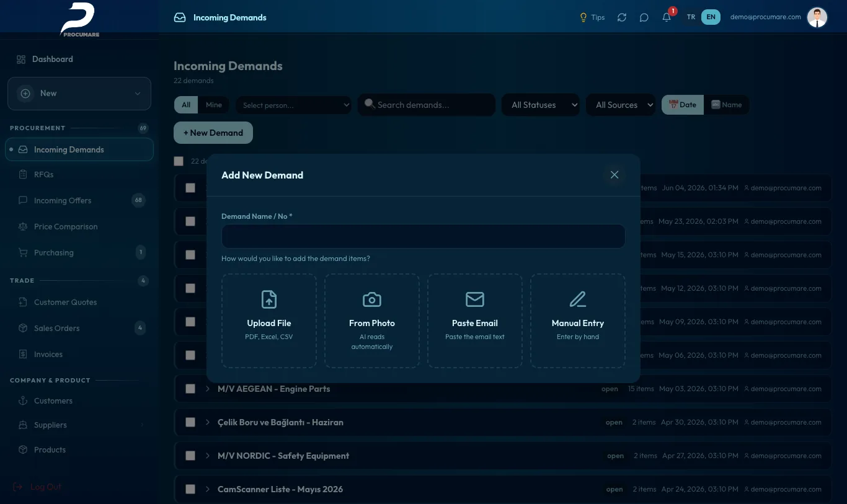847x504 pixels.
Task: Click the Customer Quotes icon
Action: pyautogui.click(x=23, y=302)
